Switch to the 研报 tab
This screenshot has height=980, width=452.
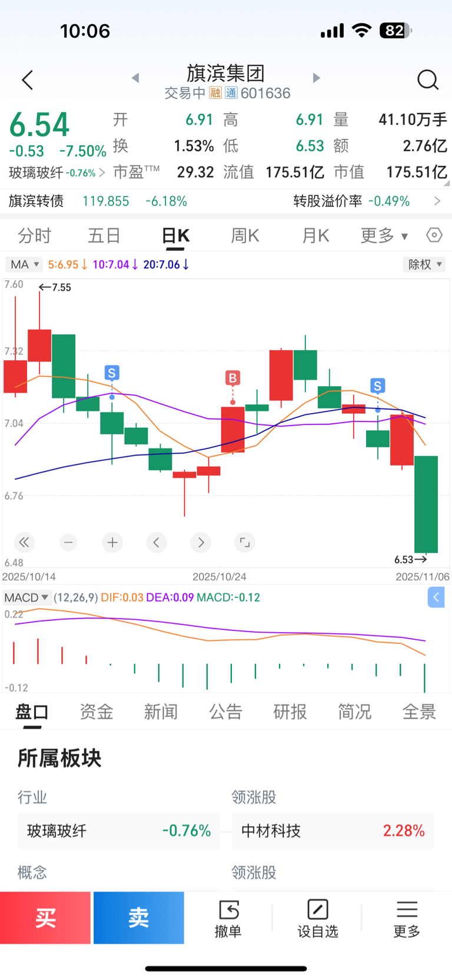pos(290,712)
